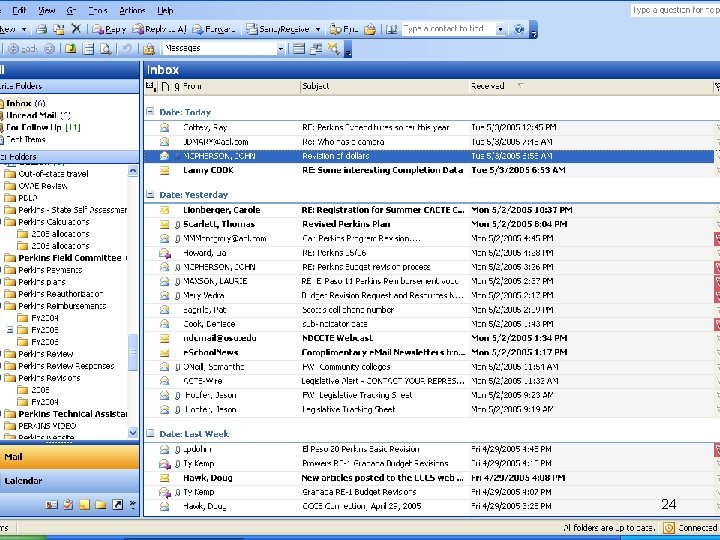Viewport: 720px width, 540px height.
Task: Select the Out-of-state travel folder
Action: 53,174
